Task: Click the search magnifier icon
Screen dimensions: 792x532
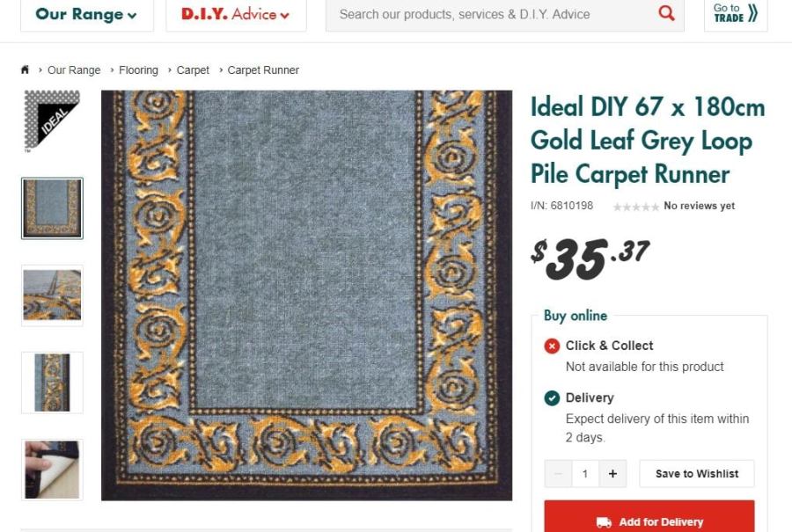Action: (x=666, y=13)
